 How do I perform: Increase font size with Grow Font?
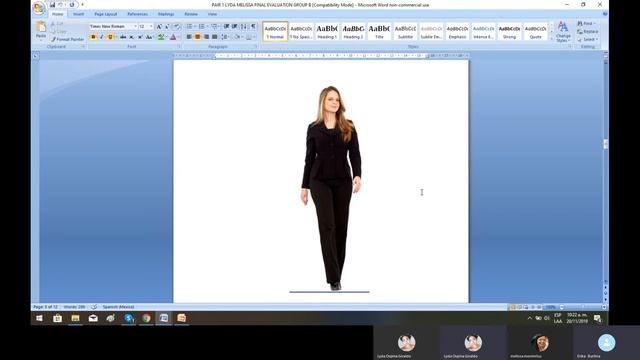(159, 27)
